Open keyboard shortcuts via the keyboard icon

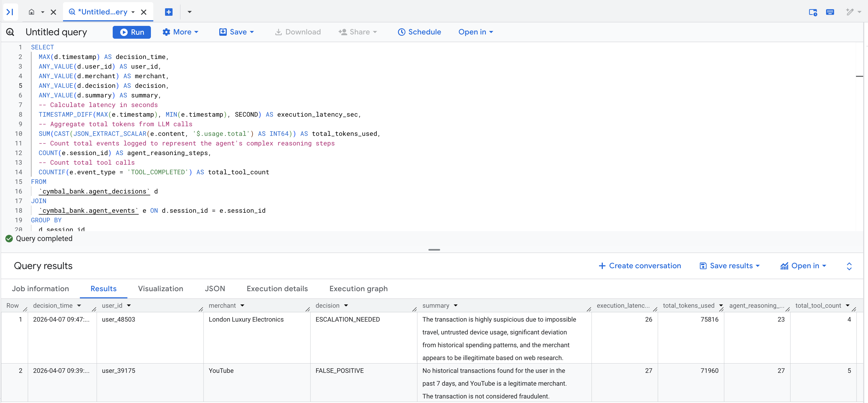pyautogui.click(x=830, y=12)
